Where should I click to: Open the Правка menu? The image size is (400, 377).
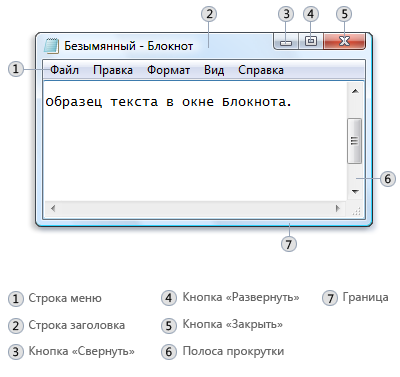(113, 70)
